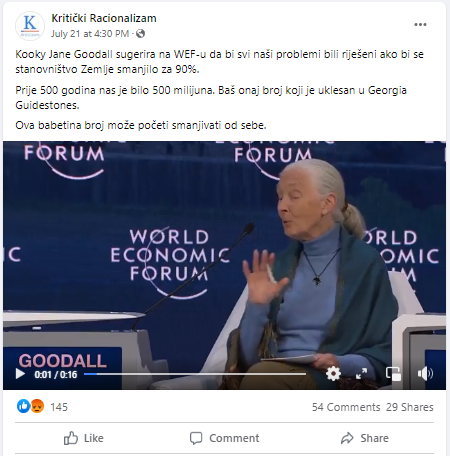Open the Kritički Racionalizam page name link

[x=104, y=18]
